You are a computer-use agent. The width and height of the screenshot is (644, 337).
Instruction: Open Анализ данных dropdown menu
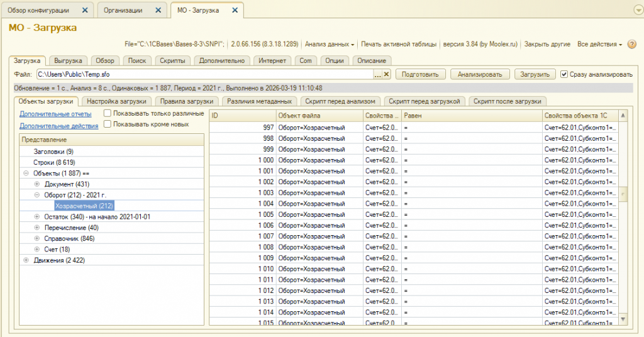tap(329, 45)
